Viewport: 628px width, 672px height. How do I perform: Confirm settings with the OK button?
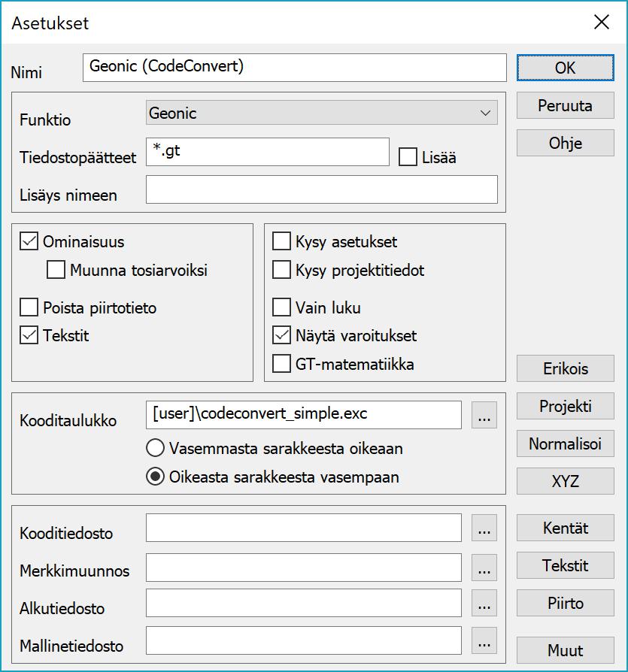click(565, 68)
